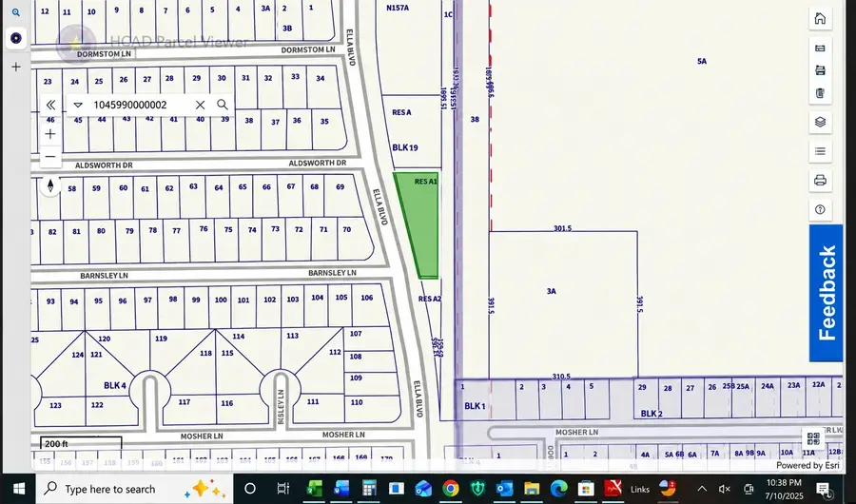Open the legend list panel

(x=820, y=151)
